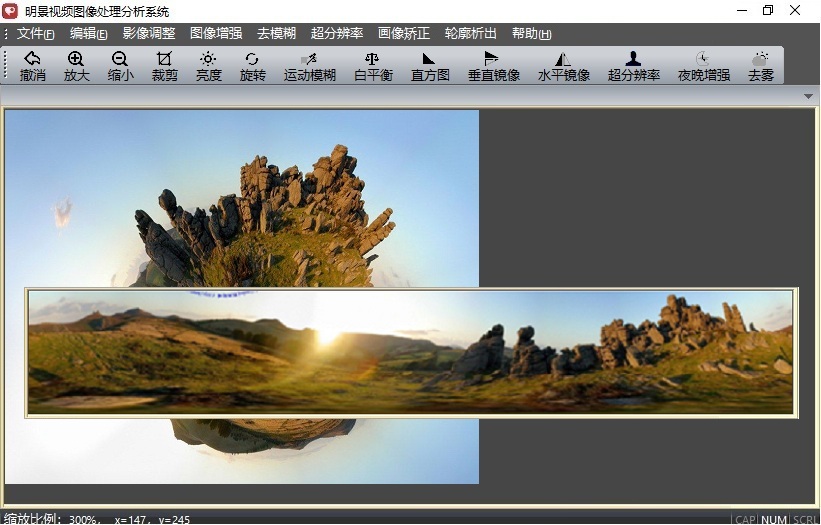Screen dimensions: 821x525
Task: Show the Histogram (直方图)
Action: (430, 66)
